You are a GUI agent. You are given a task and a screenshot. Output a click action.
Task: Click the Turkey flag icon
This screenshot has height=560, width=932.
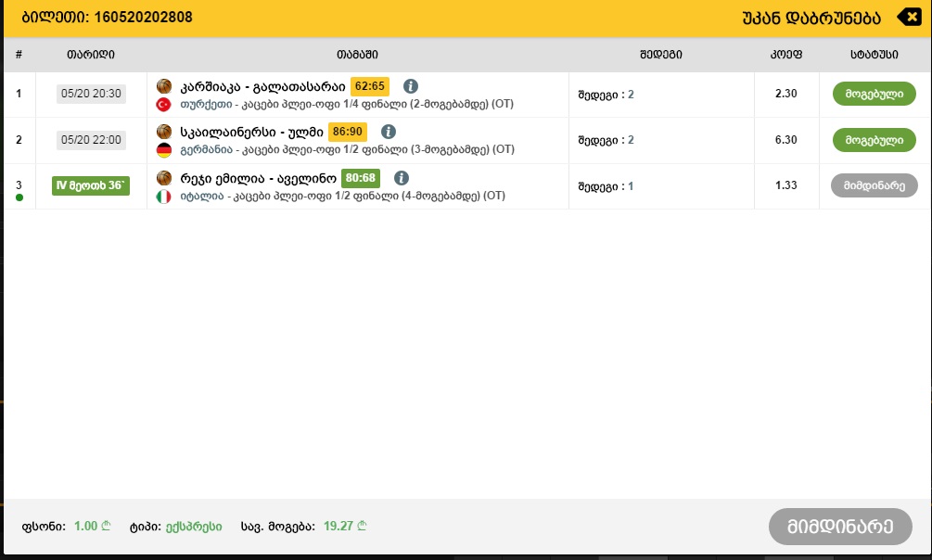(163, 104)
